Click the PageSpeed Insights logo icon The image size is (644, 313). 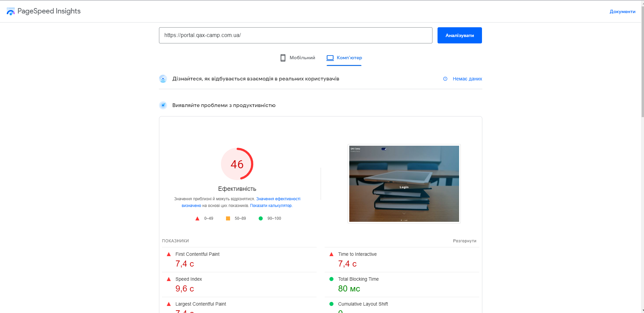11,11
